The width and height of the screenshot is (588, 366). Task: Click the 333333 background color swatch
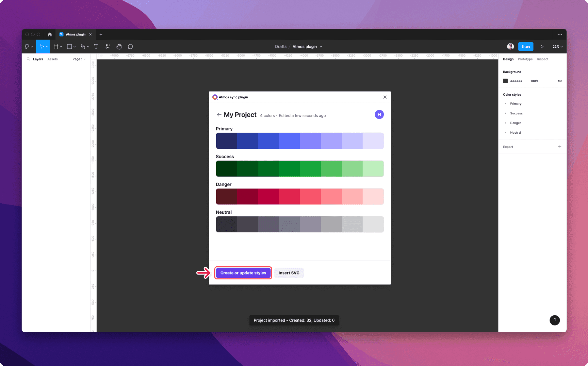coord(506,81)
